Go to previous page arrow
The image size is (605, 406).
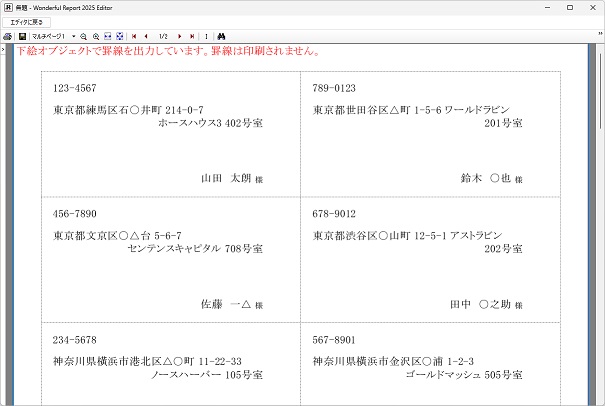point(146,36)
